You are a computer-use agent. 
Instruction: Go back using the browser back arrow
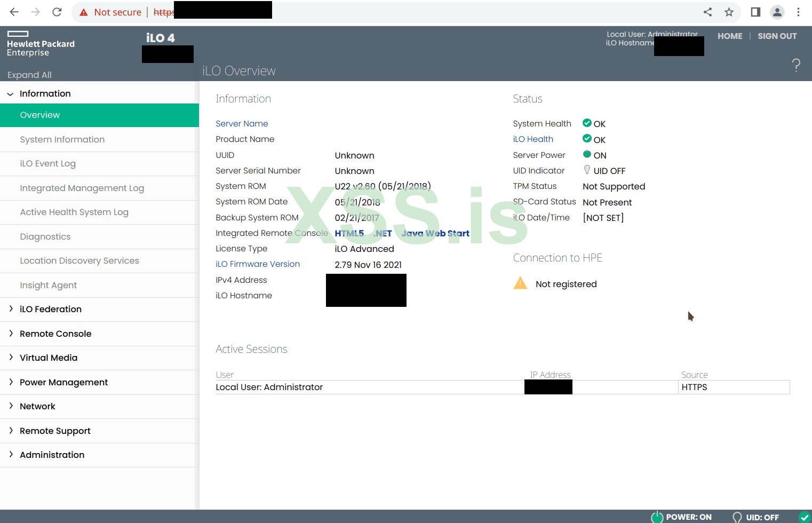14,12
